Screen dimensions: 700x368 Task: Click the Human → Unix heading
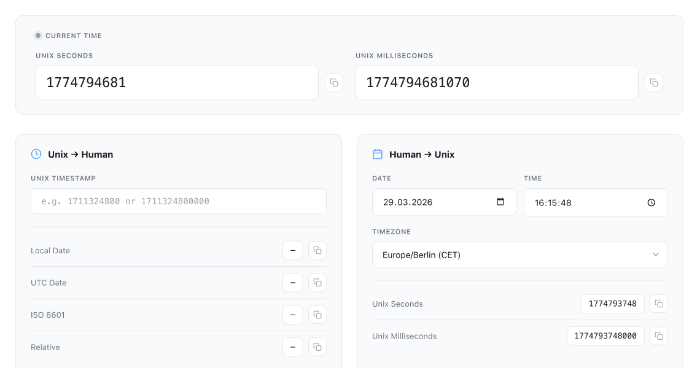(x=422, y=155)
